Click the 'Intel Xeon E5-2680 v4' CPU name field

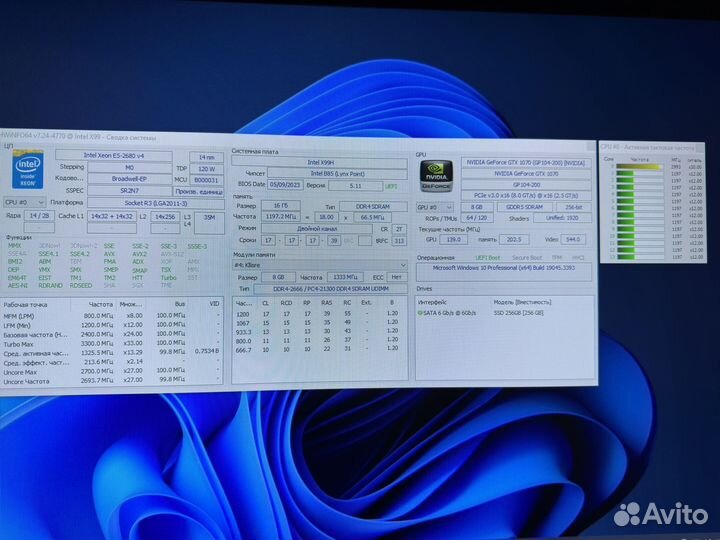tap(114, 156)
